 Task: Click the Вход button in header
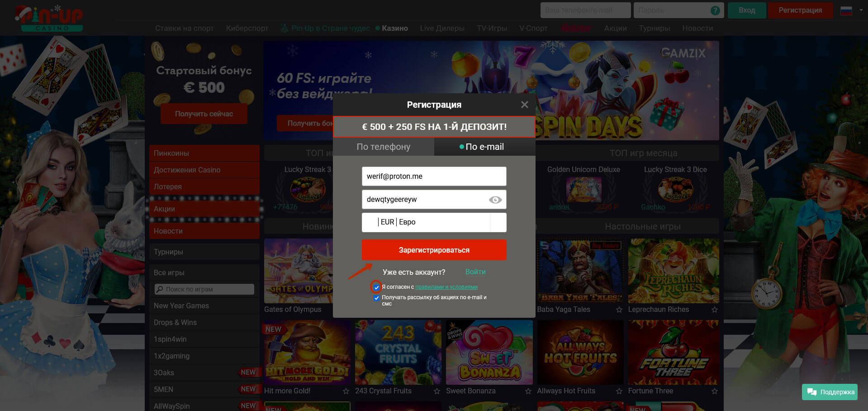click(747, 10)
